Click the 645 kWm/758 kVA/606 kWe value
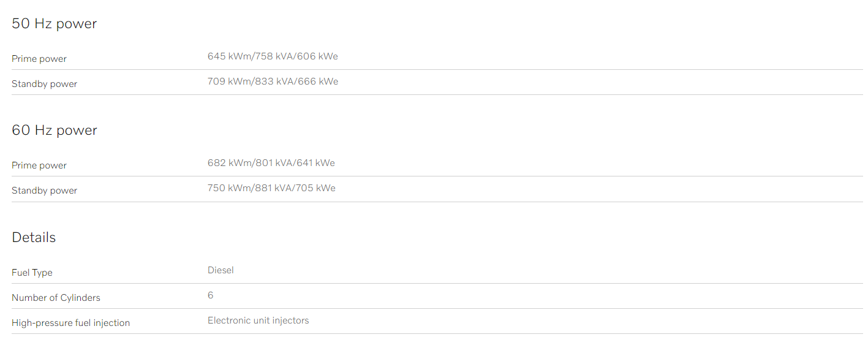The height and width of the screenshot is (356, 868). (273, 56)
